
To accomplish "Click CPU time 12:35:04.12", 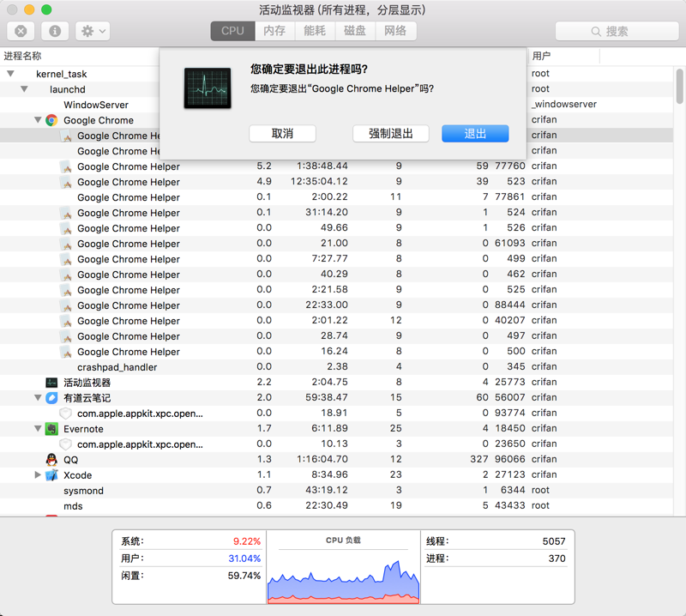I will click(x=319, y=181).
